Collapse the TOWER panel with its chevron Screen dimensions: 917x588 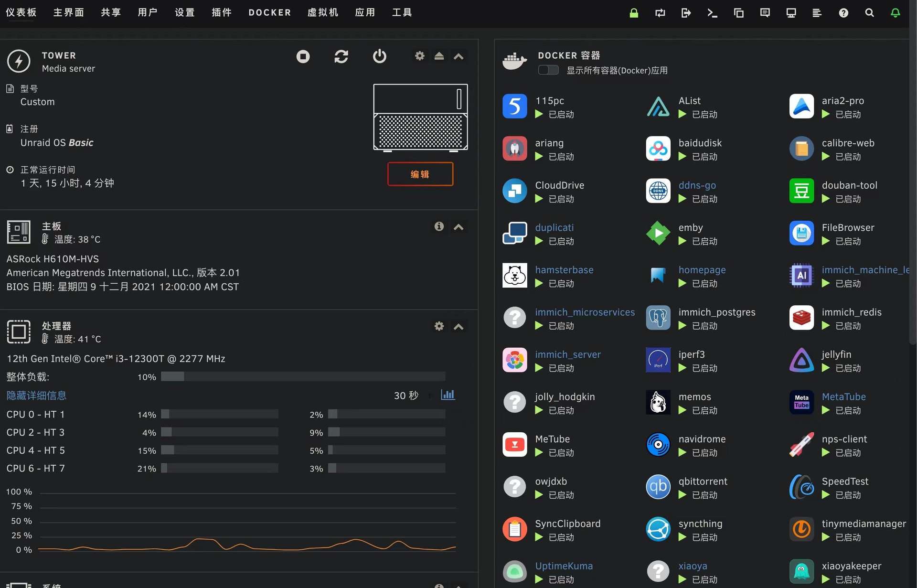pyautogui.click(x=458, y=56)
